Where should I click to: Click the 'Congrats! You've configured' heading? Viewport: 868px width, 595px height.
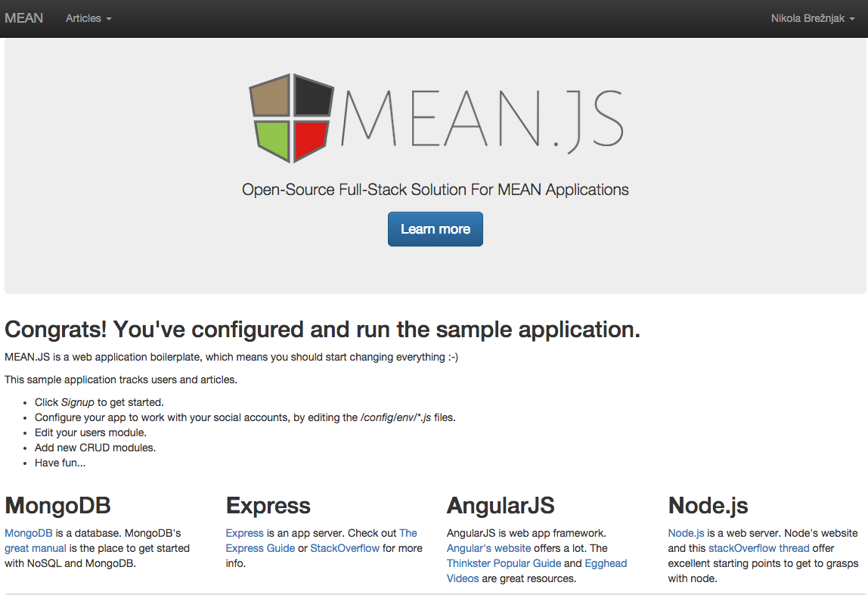point(322,330)
